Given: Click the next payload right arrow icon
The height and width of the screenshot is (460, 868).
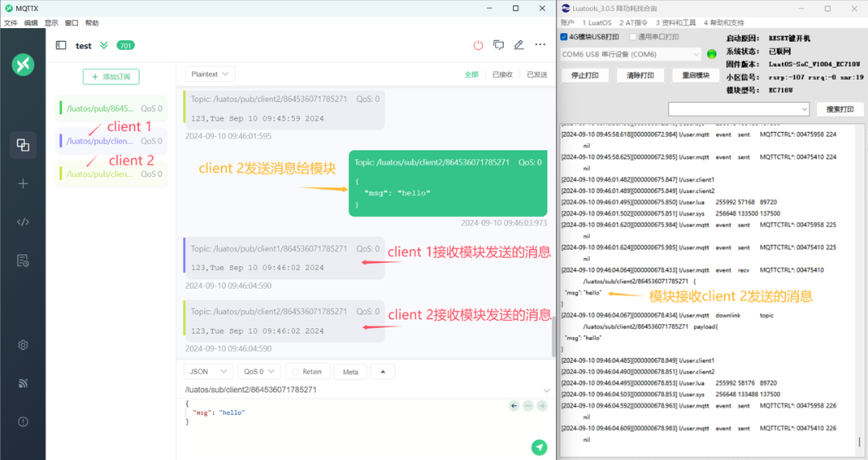Looking at the screenshot, I should (542, 406).
